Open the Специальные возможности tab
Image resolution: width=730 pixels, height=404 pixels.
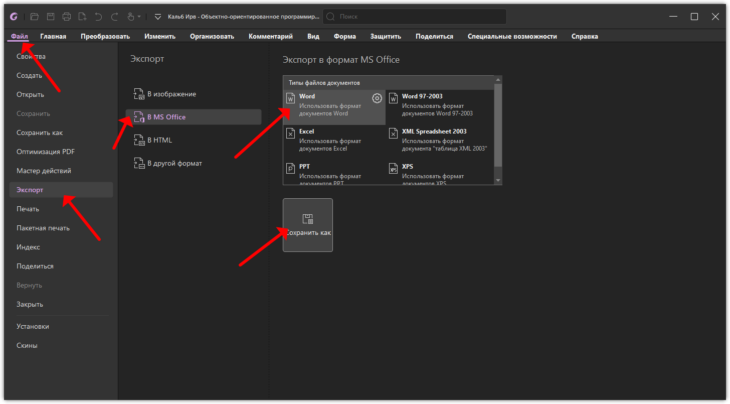tap(512, 36)
